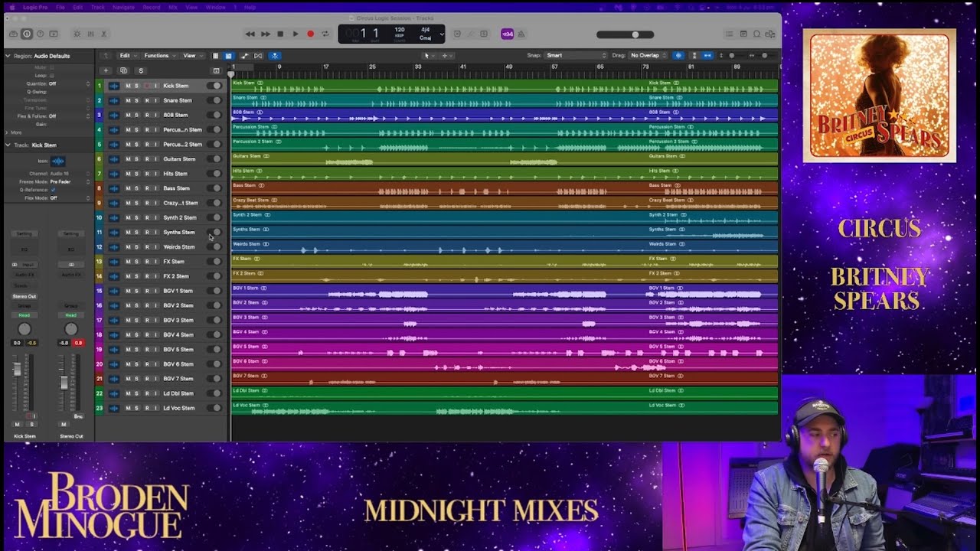The height and width of the screenshot is (551, 980).
Task: Start playback with Play button
Action: [x=296, y=34]
